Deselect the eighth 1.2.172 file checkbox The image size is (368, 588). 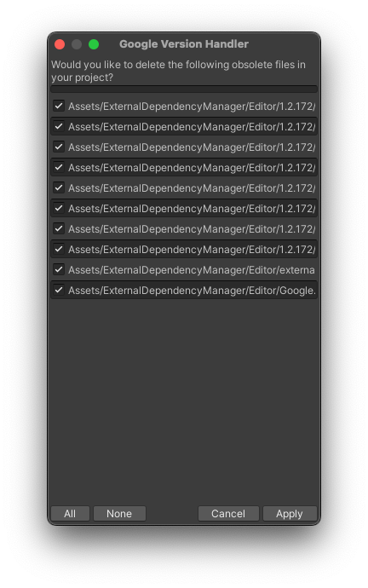tap(59, 249)
